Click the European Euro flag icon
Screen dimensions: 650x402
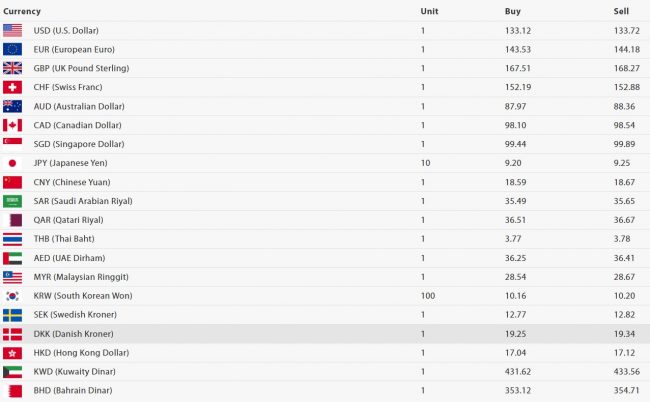12,49
